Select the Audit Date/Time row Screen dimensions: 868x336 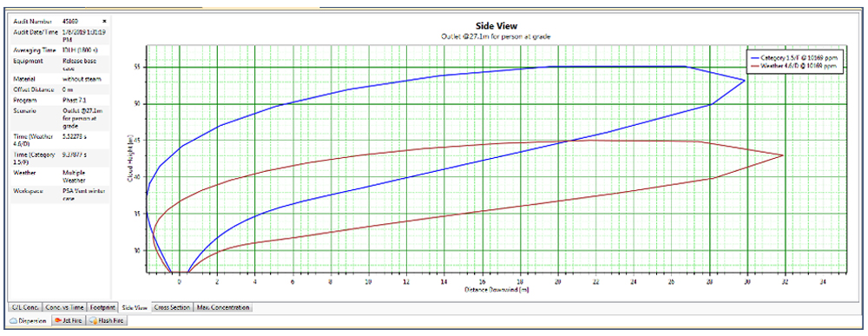[x=60, y=36]
